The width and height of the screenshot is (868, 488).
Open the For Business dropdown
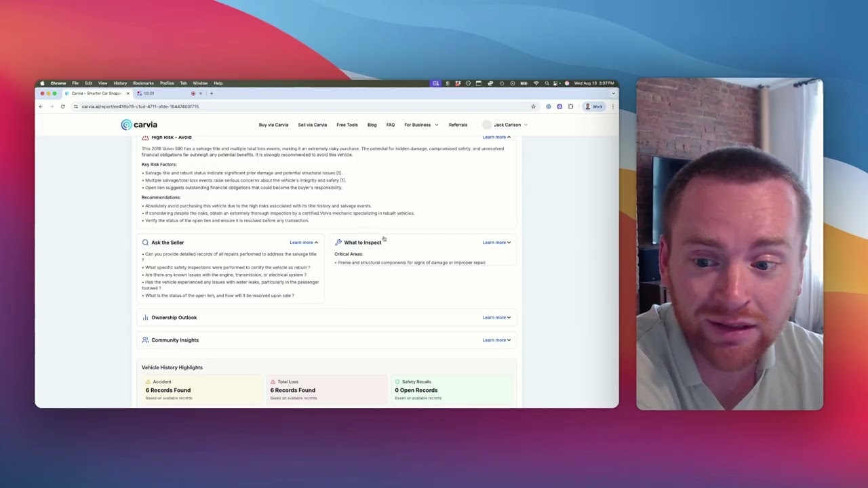pyautogui.click(x=421, y=125)
